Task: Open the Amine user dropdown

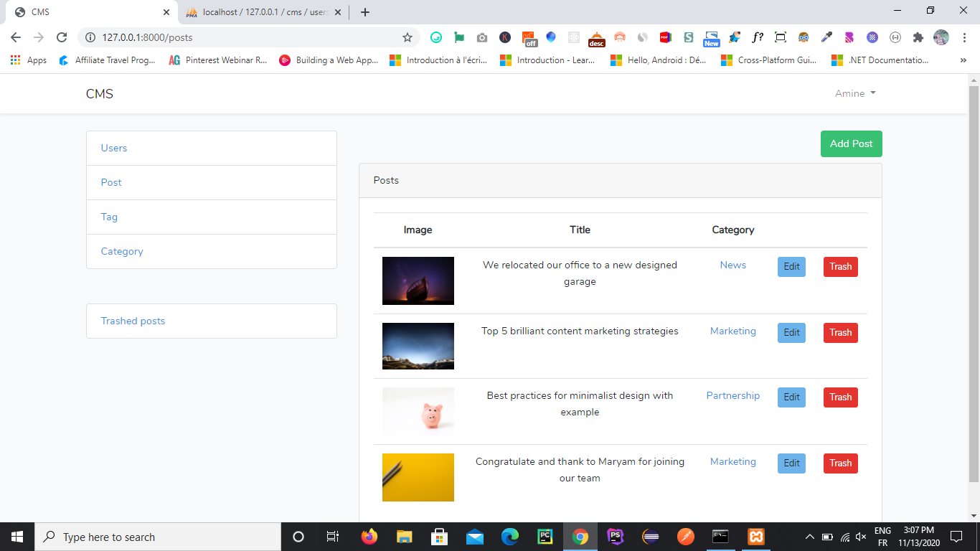Action: tap(855, 93)
